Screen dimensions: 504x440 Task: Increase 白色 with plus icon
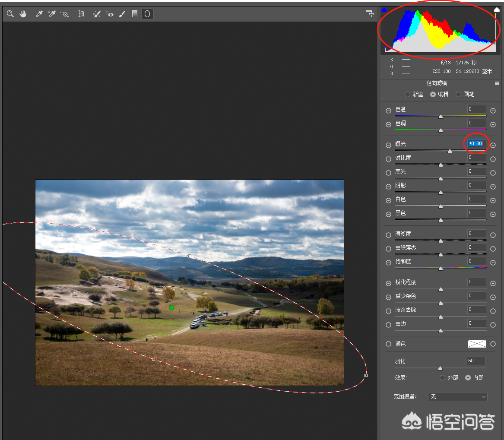[x=493, y=200]
